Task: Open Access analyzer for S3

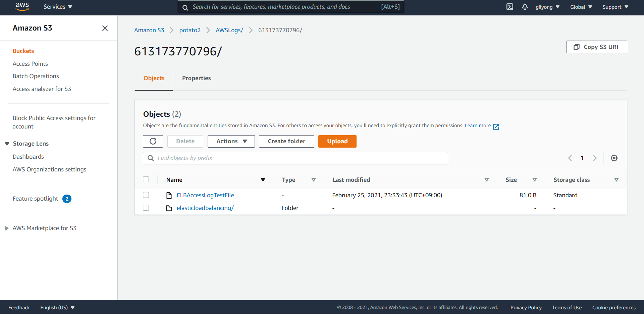Action: tap(42, 89)
